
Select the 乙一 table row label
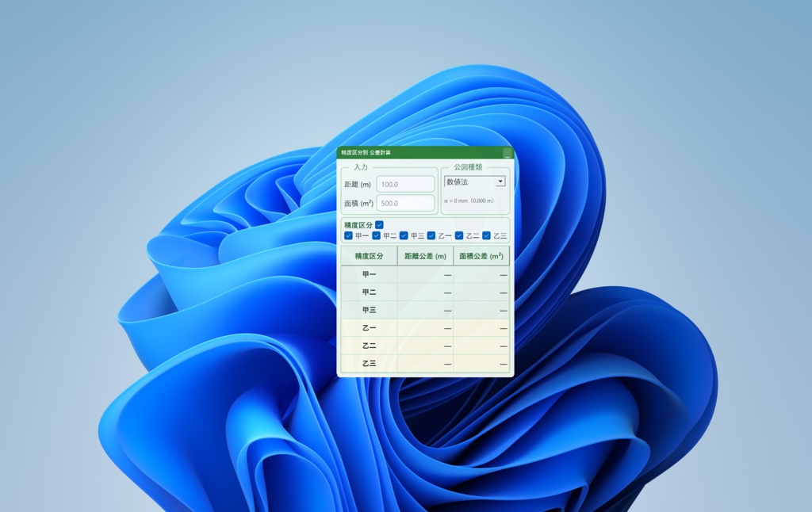tap(370, 328)
